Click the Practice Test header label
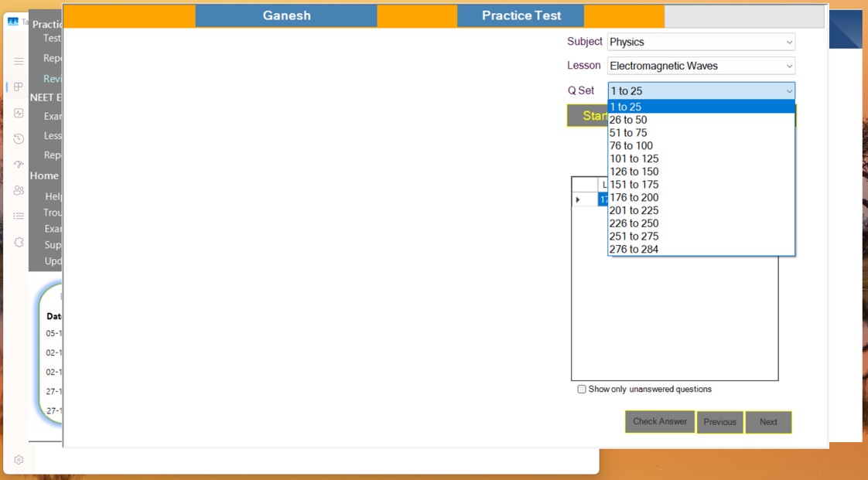Image resolution: width=868 pixels, height=480 pixels. [521, 15]
